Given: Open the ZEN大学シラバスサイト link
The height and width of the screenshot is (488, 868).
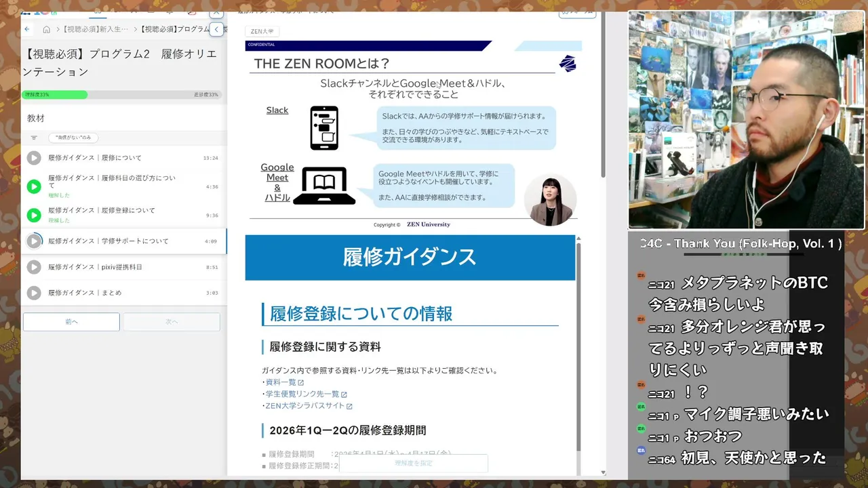Looking at the screenshot, I should 305,406.
